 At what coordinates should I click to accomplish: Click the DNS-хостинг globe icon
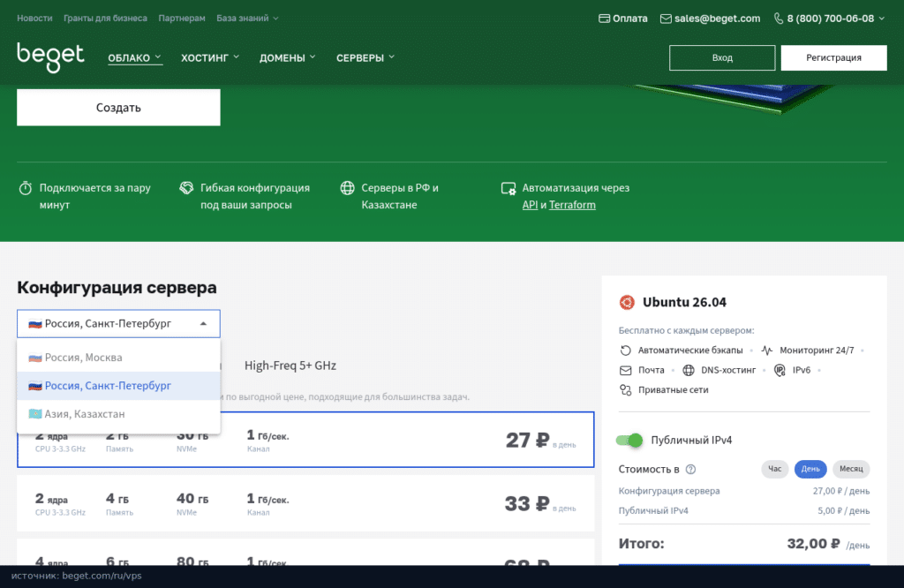(x=689, y=370)
